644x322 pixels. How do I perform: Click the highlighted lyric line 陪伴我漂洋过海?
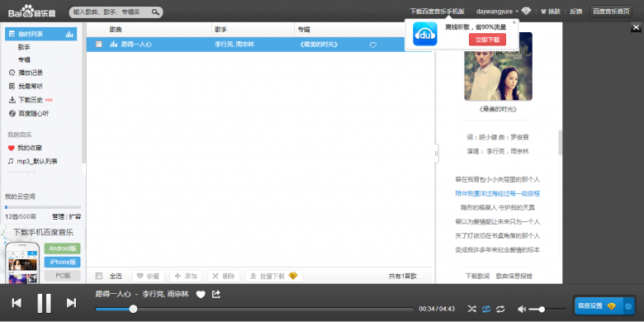click(x=497, y=193)
